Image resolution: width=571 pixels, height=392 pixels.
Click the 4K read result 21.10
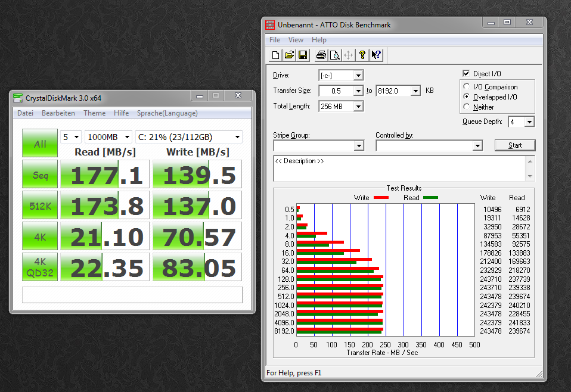(x=105, y=236)
